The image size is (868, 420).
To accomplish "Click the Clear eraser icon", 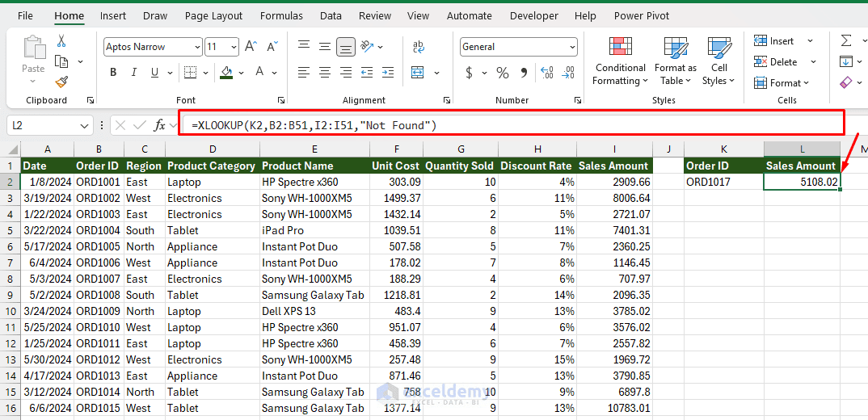I will click(846, 82).
